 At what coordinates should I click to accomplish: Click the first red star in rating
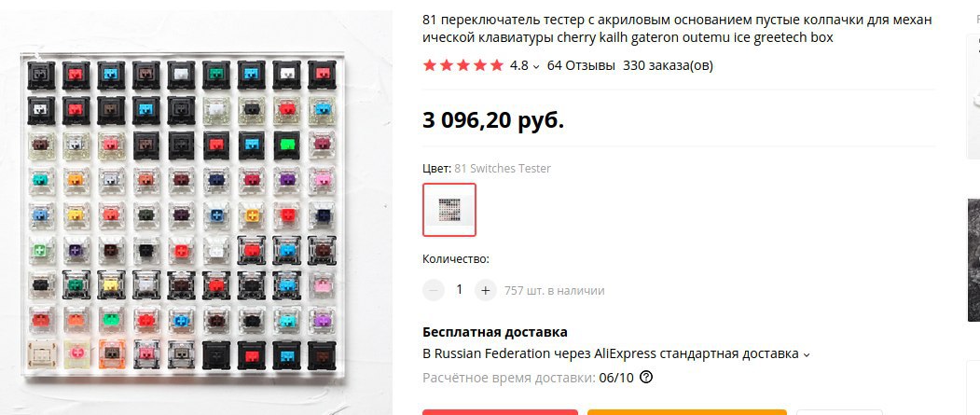[430, 65]
